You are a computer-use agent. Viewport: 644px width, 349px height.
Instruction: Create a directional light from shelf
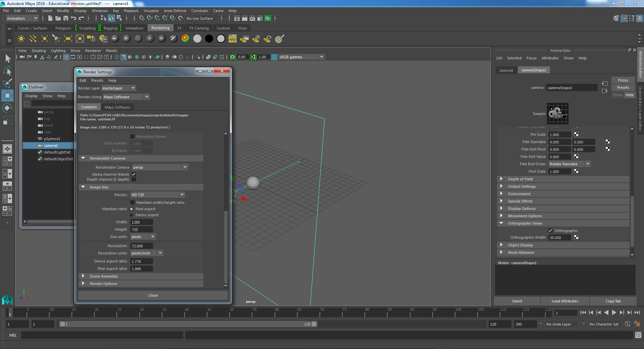(33, 39)
